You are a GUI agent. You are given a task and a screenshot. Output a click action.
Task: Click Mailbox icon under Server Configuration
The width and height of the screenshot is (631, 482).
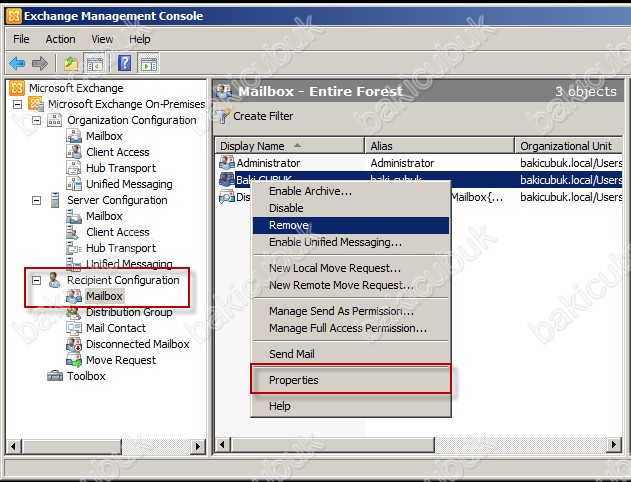click(74, 216)
